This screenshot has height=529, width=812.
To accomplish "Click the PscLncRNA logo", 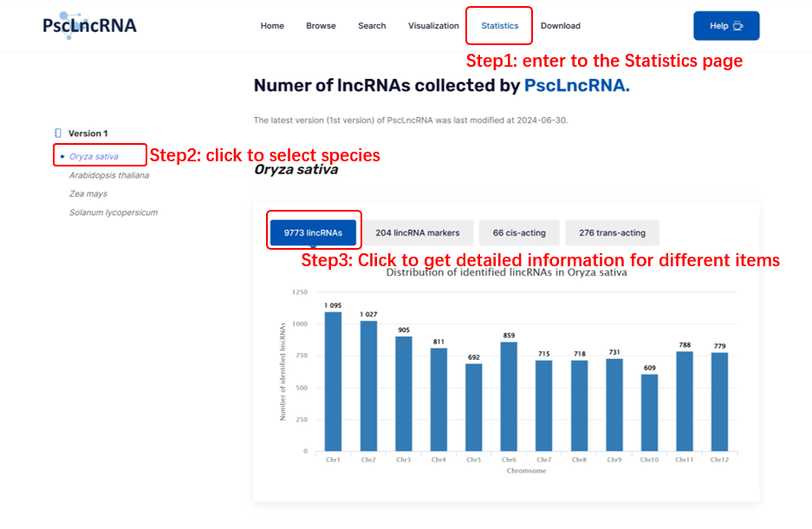I will pos(89,25).
